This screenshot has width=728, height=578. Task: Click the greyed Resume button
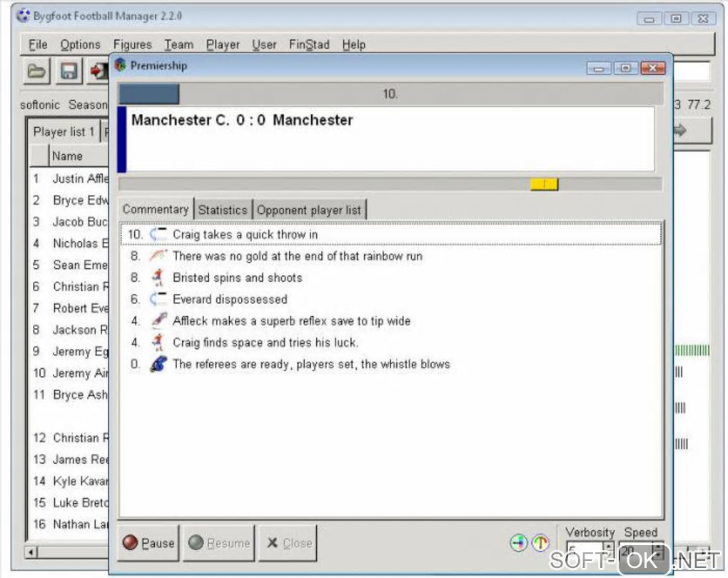point(219,543)
